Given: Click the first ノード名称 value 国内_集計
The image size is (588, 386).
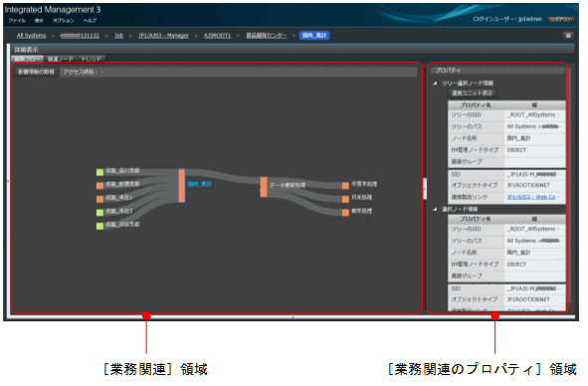Looking at the screenshot, I should [519, 138].
